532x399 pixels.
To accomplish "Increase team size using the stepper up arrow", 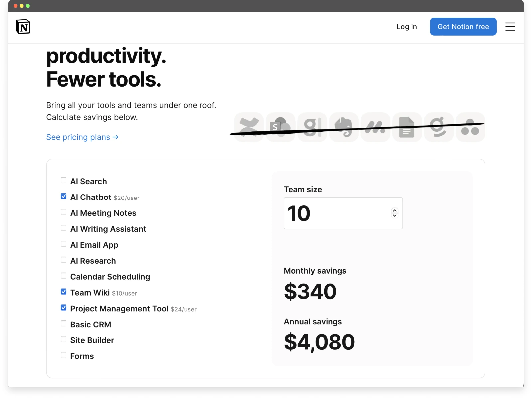I will 394,211.
